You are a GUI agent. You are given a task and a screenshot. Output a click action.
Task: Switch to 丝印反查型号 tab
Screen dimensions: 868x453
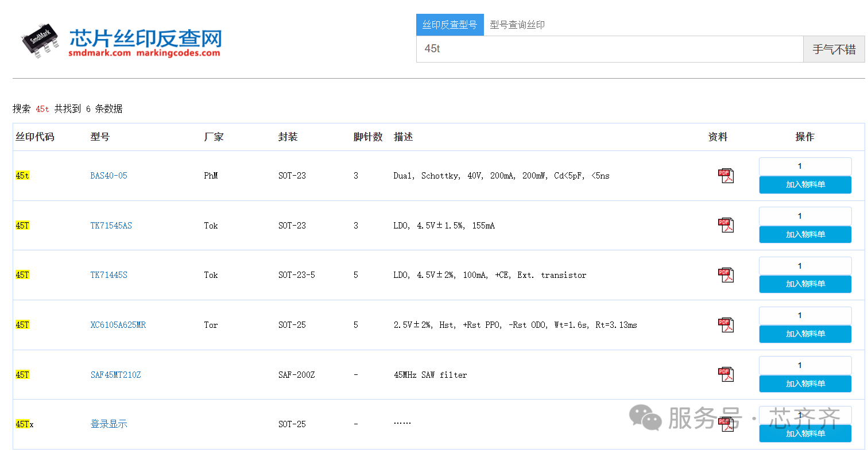pos(450,25)
